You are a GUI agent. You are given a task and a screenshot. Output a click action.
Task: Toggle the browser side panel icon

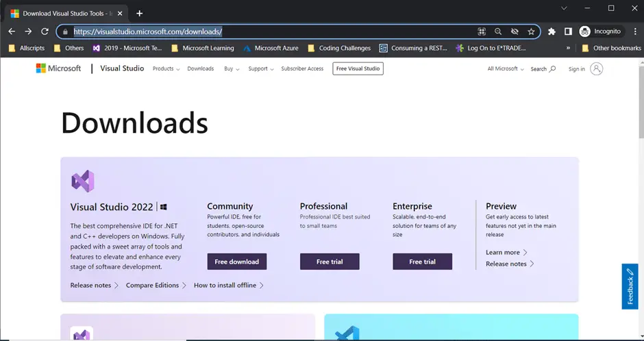click(568, 31)
